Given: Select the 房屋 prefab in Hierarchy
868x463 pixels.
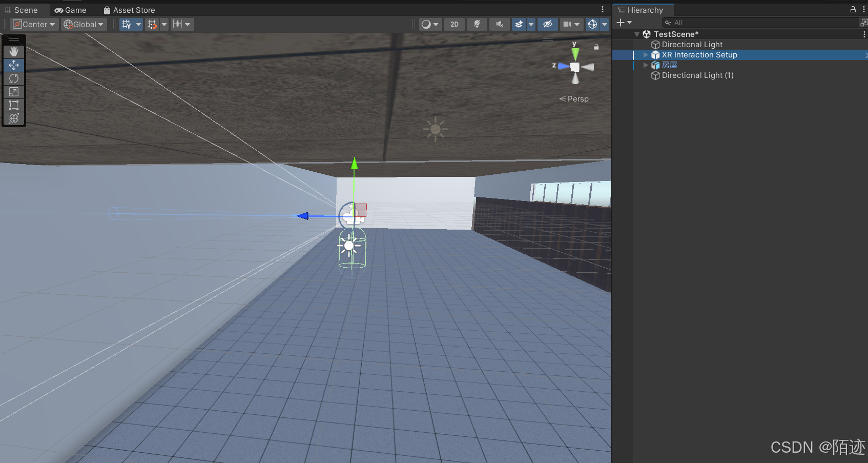Looking at the screenshot, I should (669, 65).
